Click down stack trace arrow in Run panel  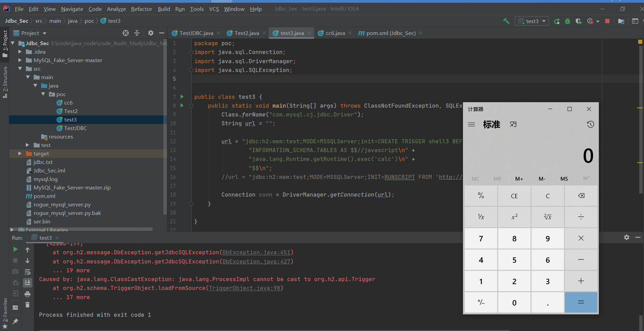point(28,261)
